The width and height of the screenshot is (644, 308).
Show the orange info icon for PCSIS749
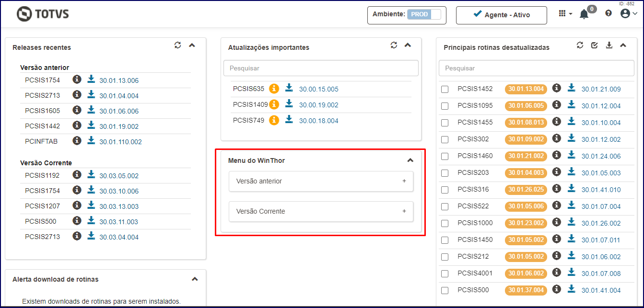pyautogui.click(x=274, y=120)
